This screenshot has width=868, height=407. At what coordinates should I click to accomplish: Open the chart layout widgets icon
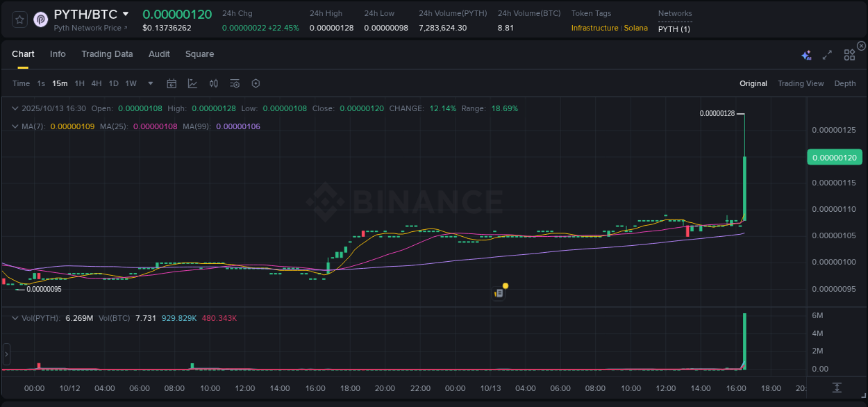(x=849, y=54)
